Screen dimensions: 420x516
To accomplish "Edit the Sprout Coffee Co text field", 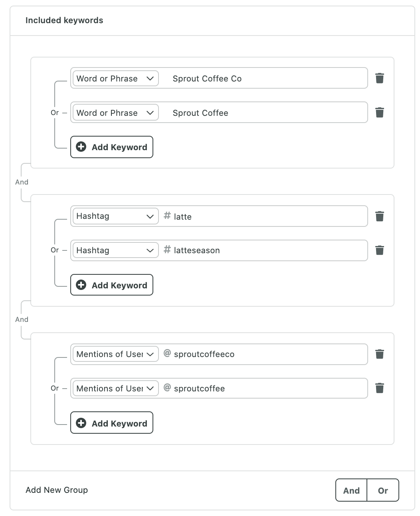I will [x=263, y=78].
